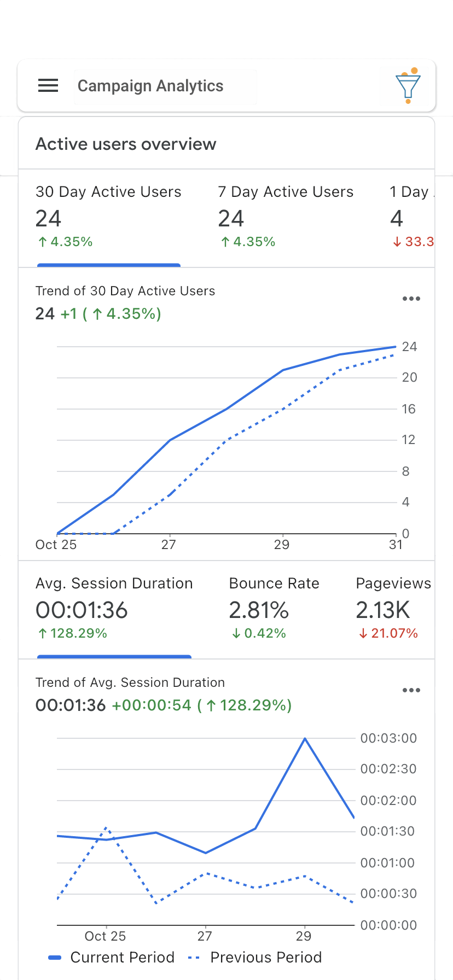Click the 128.29% increase under Avg. Session Duration
453x980 pixels.
[x=73, y=633]
